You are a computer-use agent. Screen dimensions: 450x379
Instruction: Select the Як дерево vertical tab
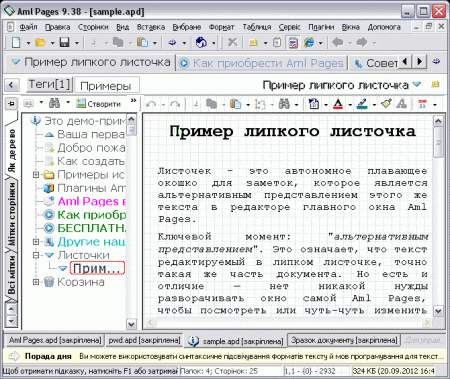pyautogui.click(x=12, y=150)
